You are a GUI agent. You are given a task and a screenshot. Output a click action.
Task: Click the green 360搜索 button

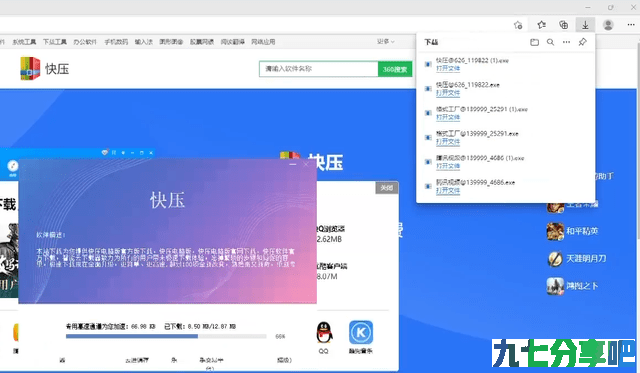pyautogui.click(x=395, y=69)
